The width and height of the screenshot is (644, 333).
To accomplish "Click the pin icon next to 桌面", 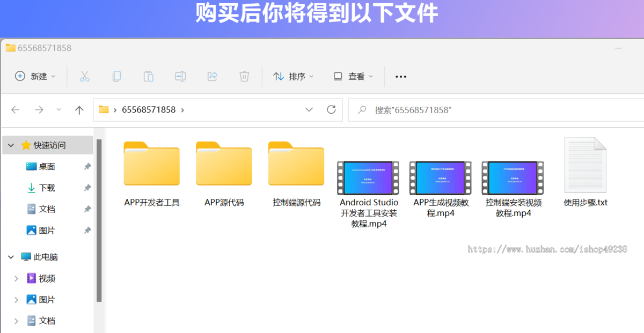I will [x=87, y=167].
